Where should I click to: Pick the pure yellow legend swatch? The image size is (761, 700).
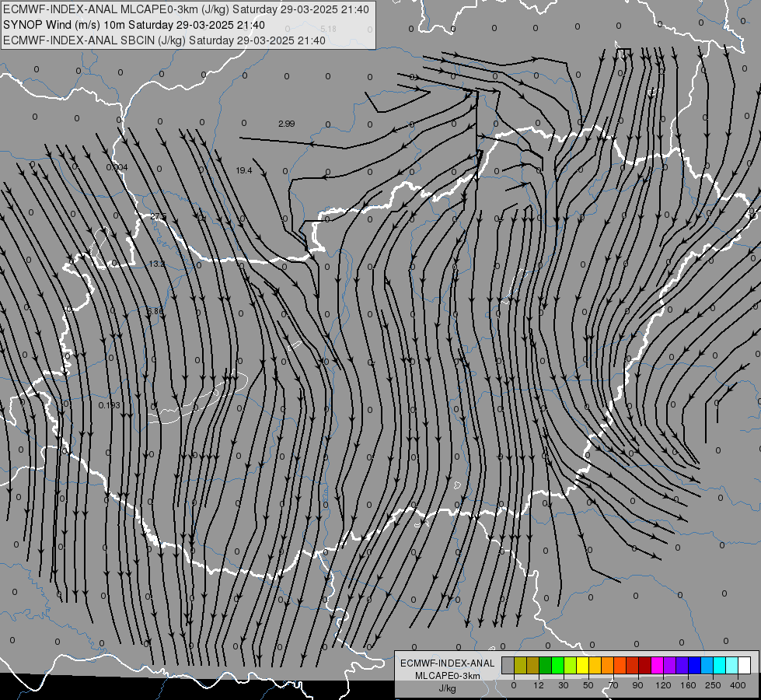(582, 665)
